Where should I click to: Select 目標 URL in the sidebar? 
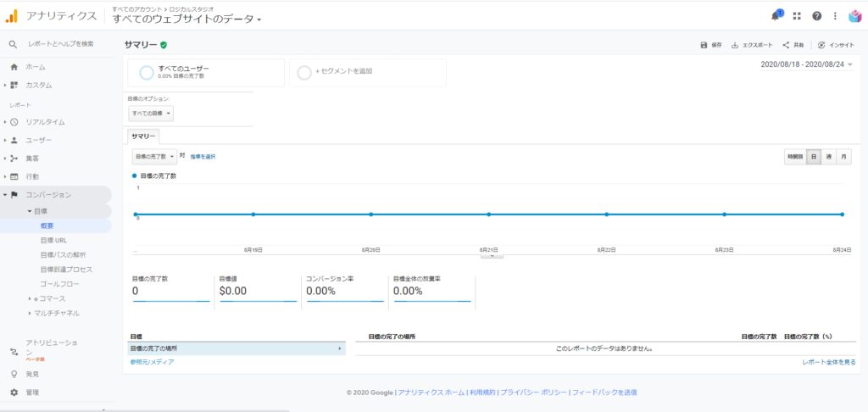[53, 241]
